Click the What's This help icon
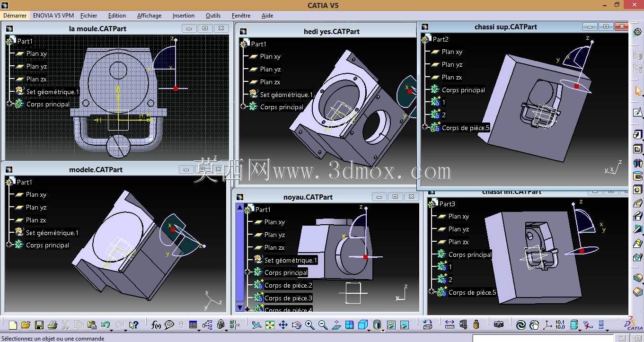Screen dimensions: 644x342 [x=134, y=325]
